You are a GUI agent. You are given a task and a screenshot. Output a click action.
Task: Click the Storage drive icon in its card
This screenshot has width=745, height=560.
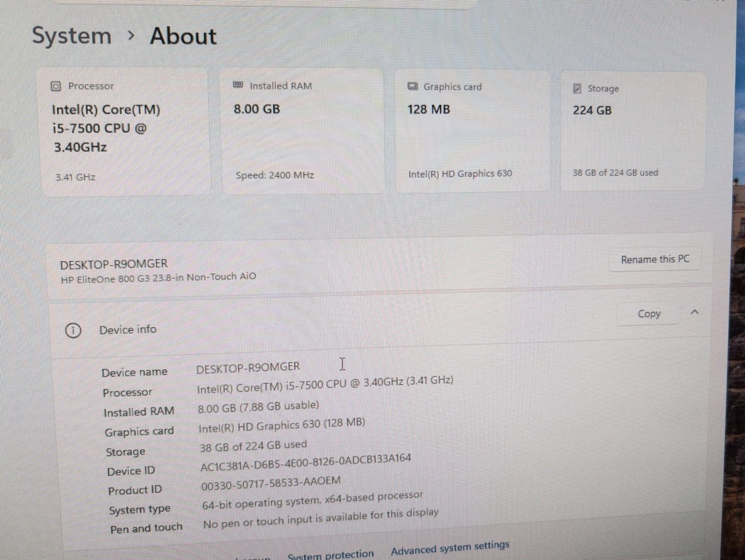click(x=577, y=89)
